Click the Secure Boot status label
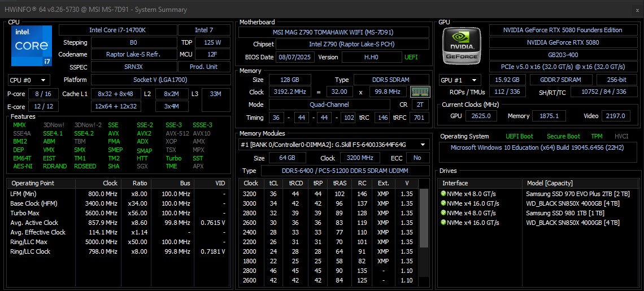The width and height of the screenshot is (644, 291). tap(563, 136)
